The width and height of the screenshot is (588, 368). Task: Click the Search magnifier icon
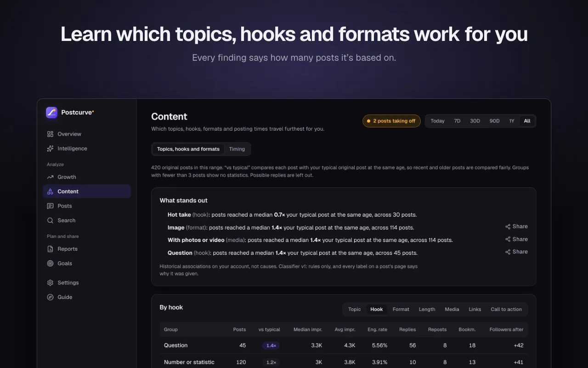pyautogui.click(x=50, y=220)
